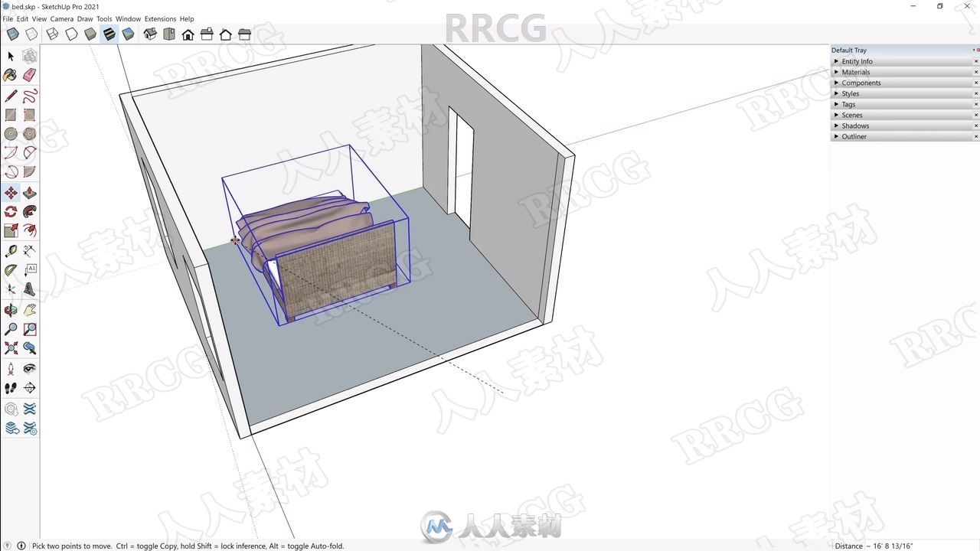Pick the Paint Bucket tool

point(11,75)
